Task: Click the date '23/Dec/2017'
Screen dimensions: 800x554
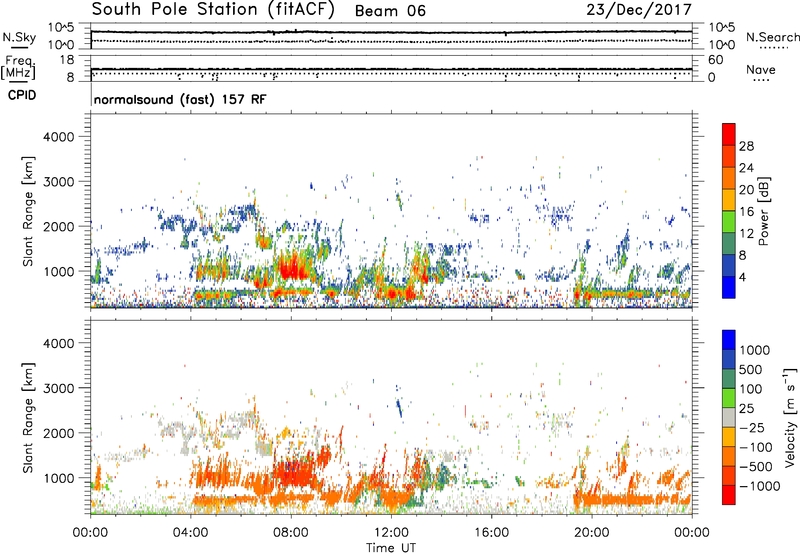Action: [x=639, y=10]
